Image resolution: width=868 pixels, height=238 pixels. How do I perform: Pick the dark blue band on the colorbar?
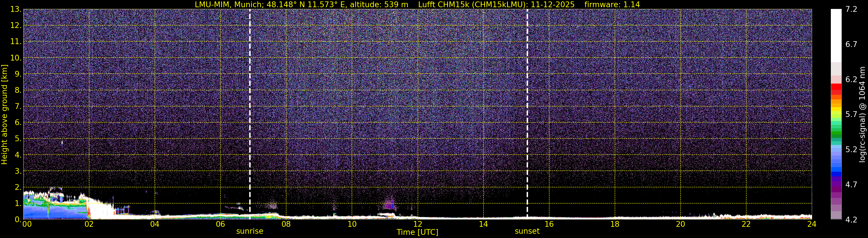(836, 174)
